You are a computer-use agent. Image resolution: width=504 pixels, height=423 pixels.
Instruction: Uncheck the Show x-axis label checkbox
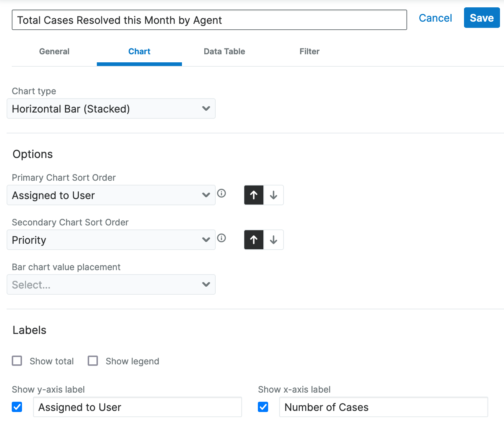[263, 407]
